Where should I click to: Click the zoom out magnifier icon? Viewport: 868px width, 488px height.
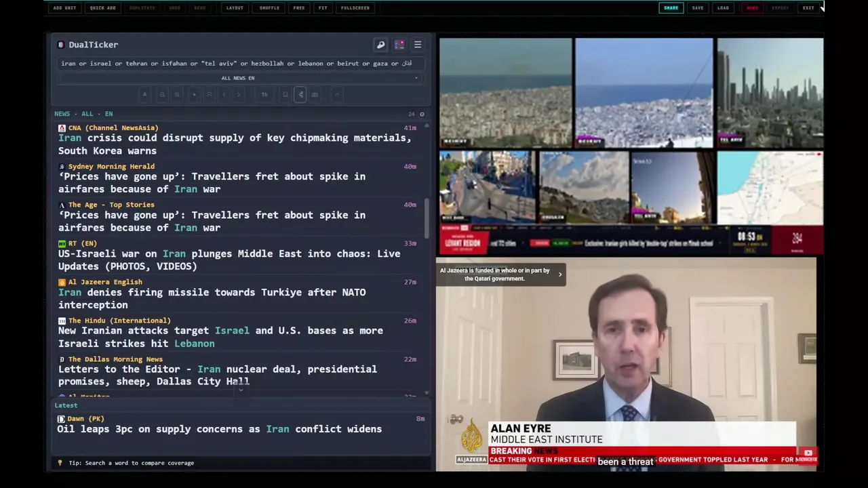click(x=162, y=94)
